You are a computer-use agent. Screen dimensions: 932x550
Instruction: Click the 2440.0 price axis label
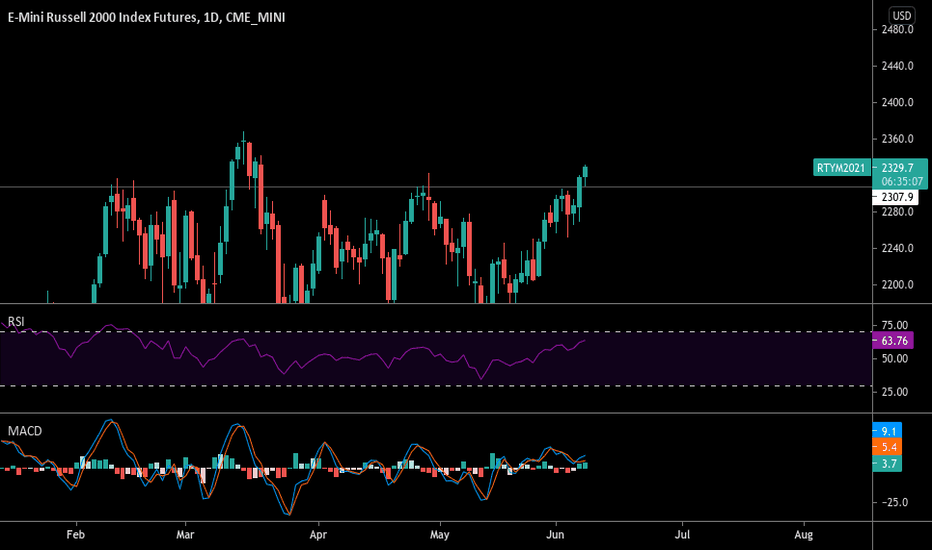click(x=897, y=66)
